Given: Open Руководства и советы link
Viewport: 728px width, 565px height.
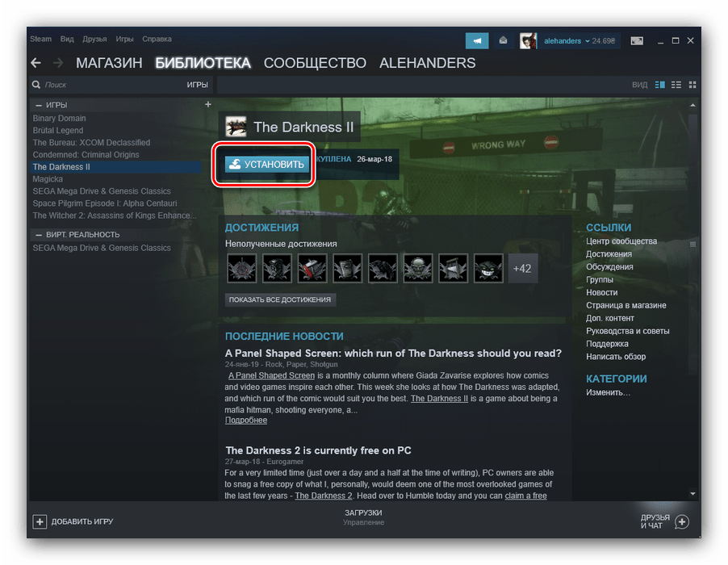Looking at the screenshot, I should [x=627, y=331].
